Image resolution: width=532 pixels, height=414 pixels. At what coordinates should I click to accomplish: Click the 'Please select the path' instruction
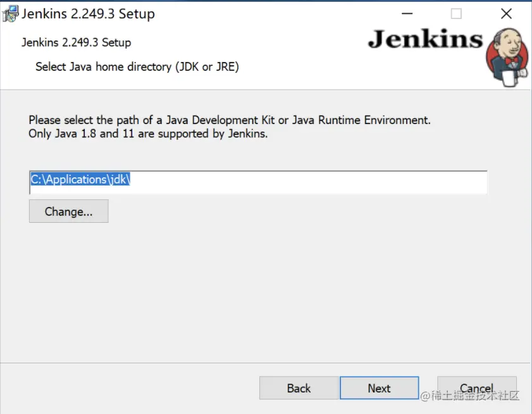[230, 120]
